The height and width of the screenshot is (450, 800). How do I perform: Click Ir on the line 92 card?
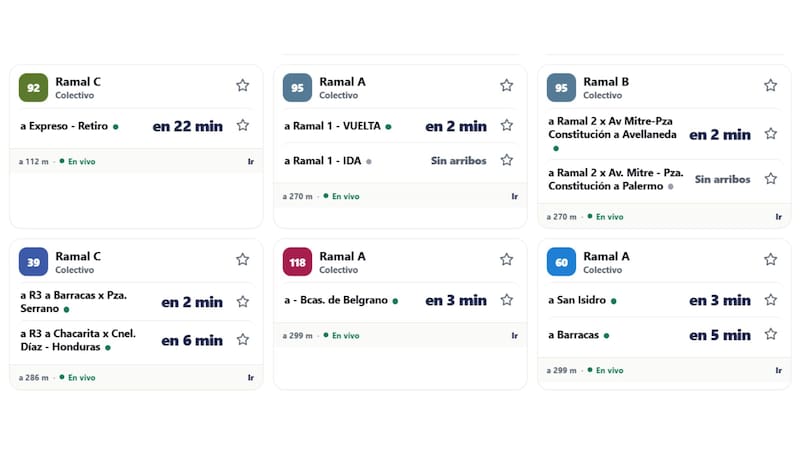(x=251, y=161)
